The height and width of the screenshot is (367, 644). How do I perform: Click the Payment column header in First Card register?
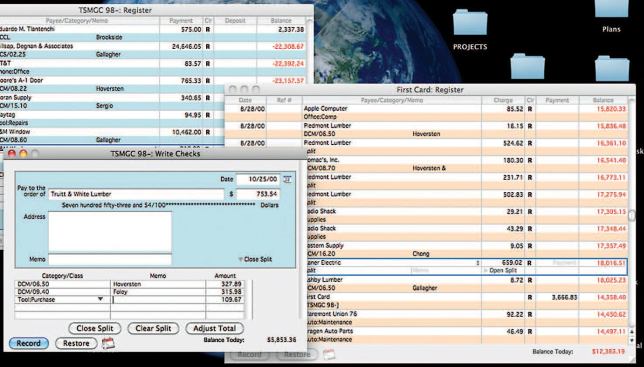click(557, 101)
